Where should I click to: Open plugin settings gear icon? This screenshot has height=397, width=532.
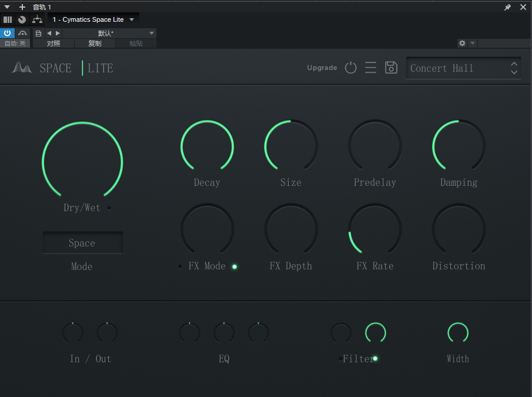[462, 43]
